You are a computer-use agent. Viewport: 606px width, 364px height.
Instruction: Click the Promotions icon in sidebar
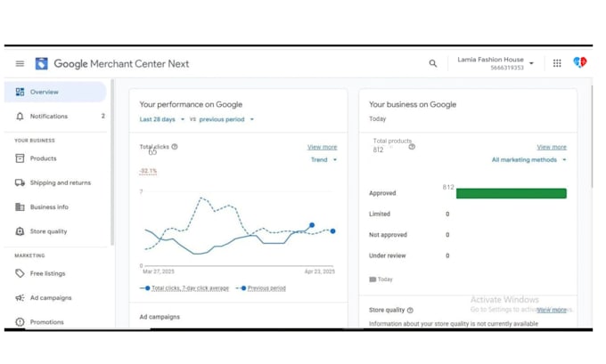tap(20, 322)
